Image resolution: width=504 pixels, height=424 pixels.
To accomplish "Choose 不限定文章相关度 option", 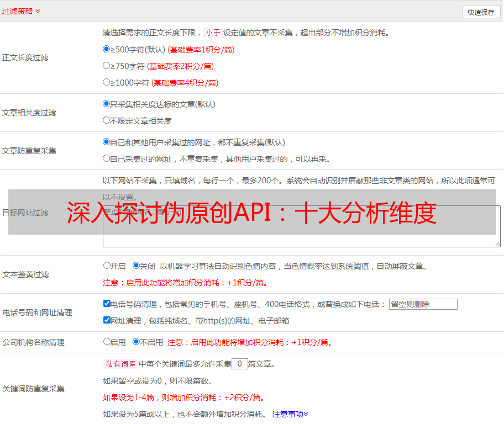I will [x=107, y=120].
